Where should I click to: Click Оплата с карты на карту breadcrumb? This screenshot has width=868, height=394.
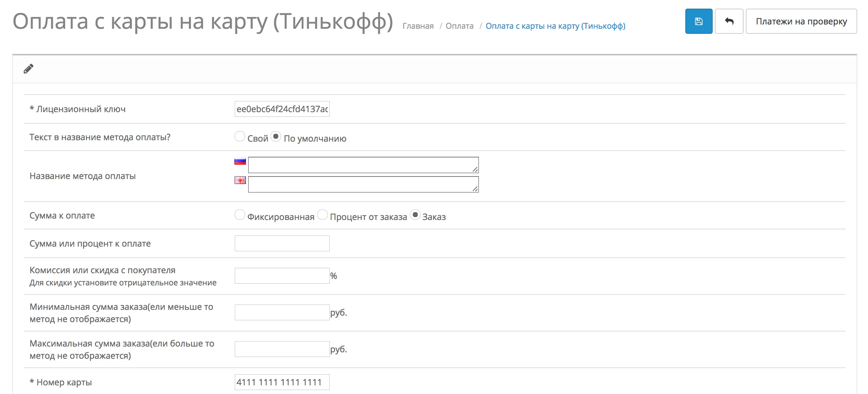[x=555, y=26]
